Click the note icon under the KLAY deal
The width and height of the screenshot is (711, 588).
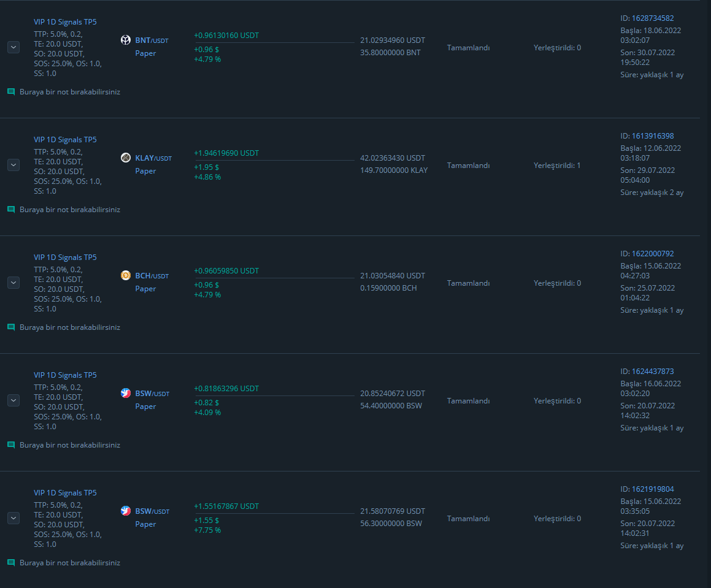point(11,210)
